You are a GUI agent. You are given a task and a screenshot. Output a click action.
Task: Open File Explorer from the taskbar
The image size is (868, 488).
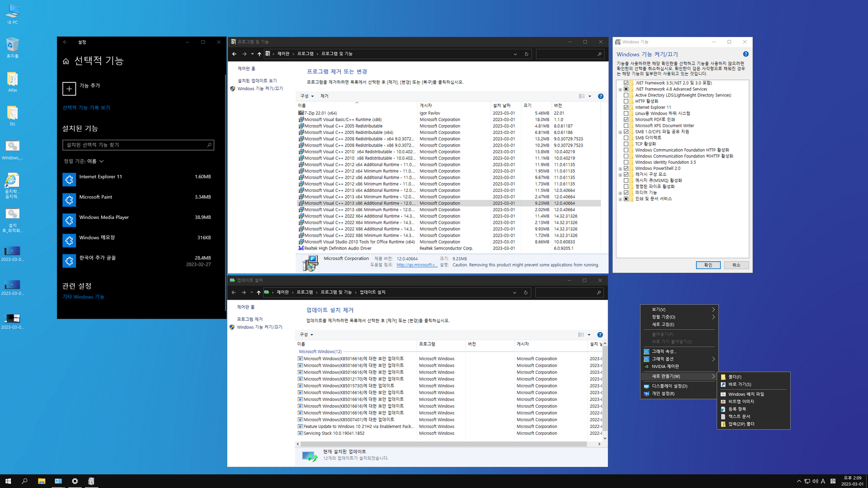pos(42,481)
